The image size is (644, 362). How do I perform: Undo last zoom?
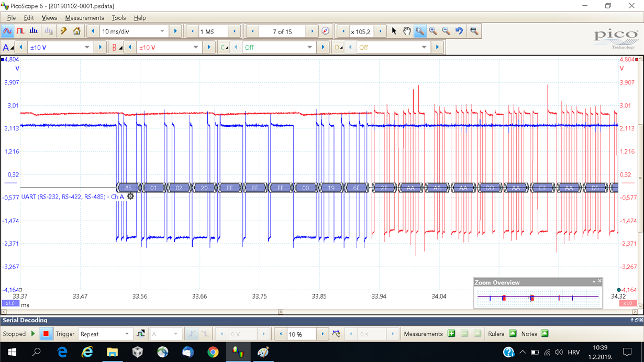coord(459,31)
